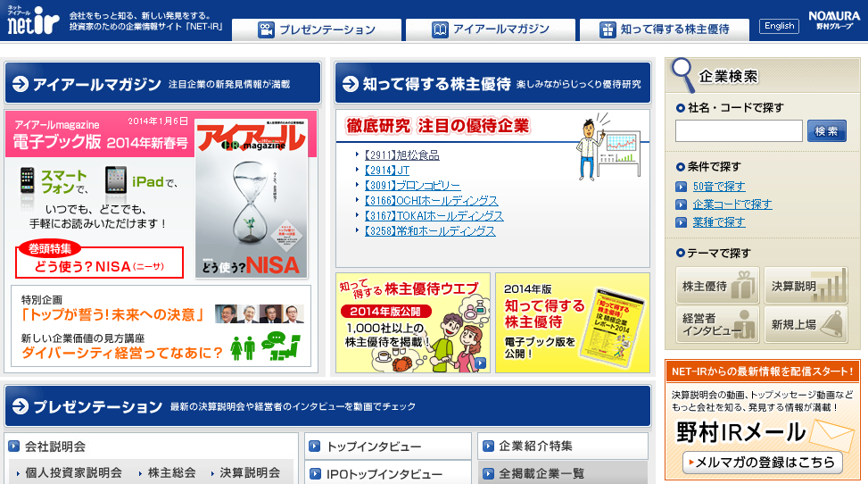The image size is (868, 484).
Task: Click the arrow icon on 知って得する株主優待 header
Action: [351, 84]
